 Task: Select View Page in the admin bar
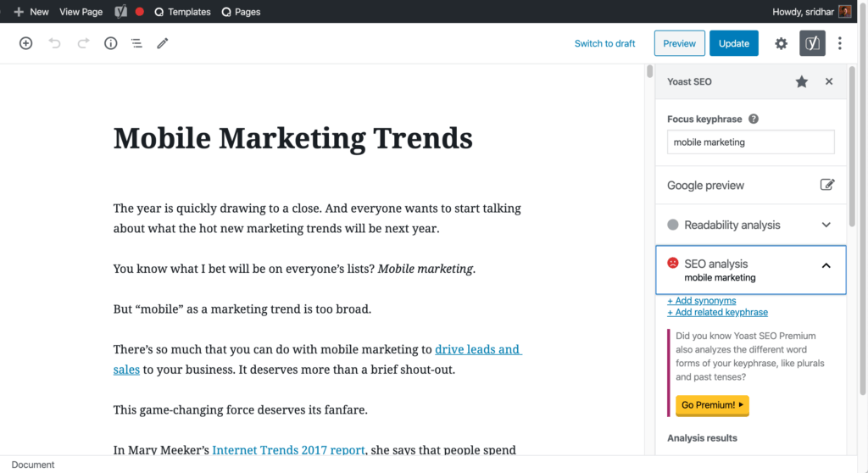pos(81,12)
